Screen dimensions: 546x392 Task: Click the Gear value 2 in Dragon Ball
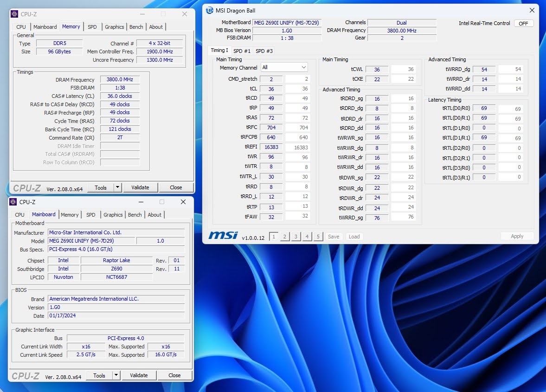click(x=402, y=38)
